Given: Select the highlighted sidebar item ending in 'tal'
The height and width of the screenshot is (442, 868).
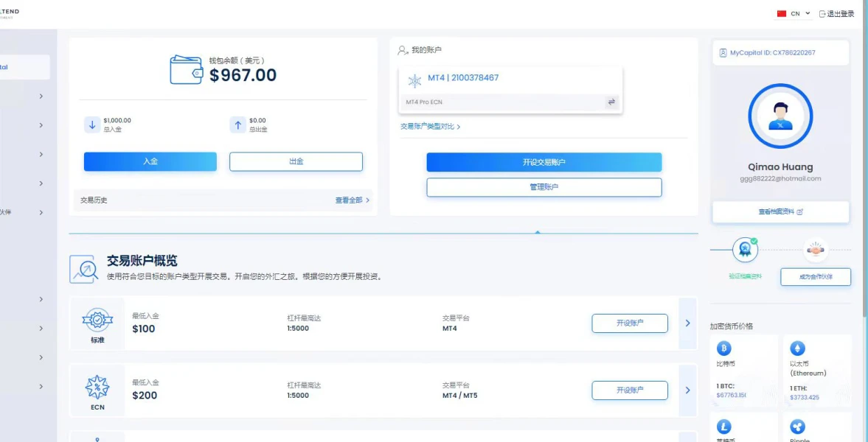Looking at the screenshot, I should click(24, 67).
